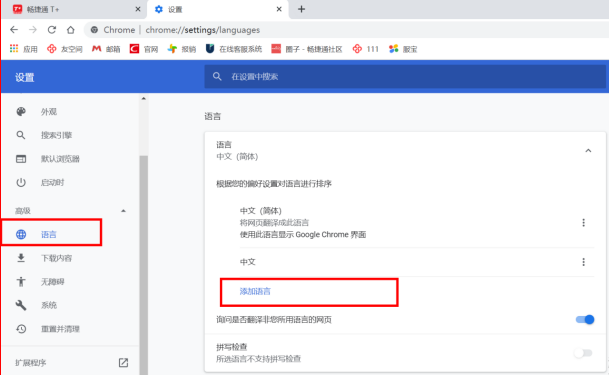
Task: Open the 报销 bookmark
Action: 182,49
